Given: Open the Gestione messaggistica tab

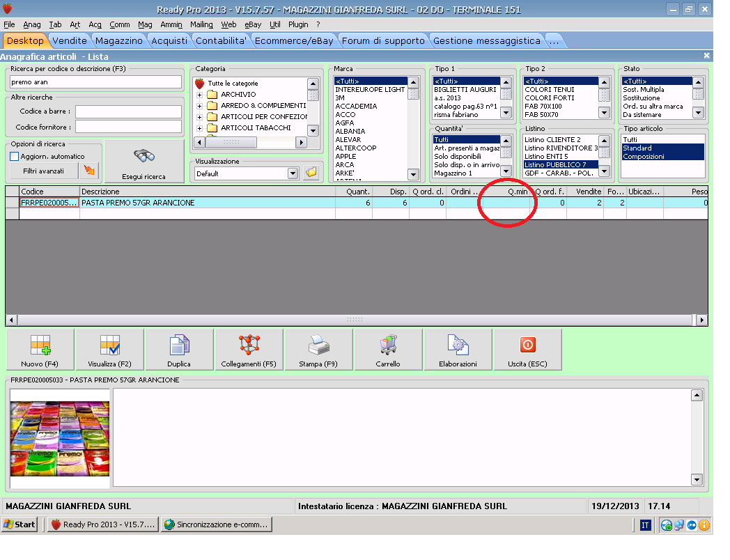Looking at the screenshot, I should point(487,41).
